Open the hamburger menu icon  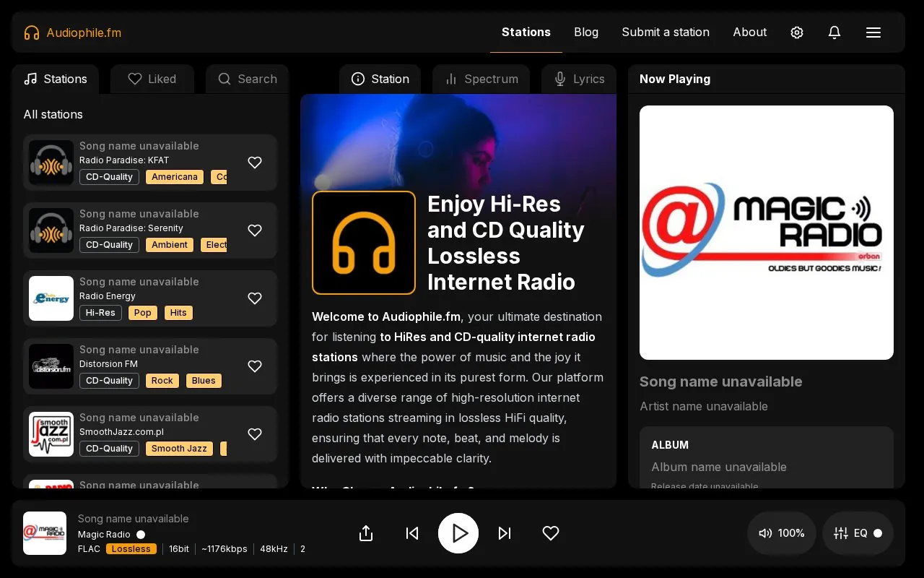[873, 33]
